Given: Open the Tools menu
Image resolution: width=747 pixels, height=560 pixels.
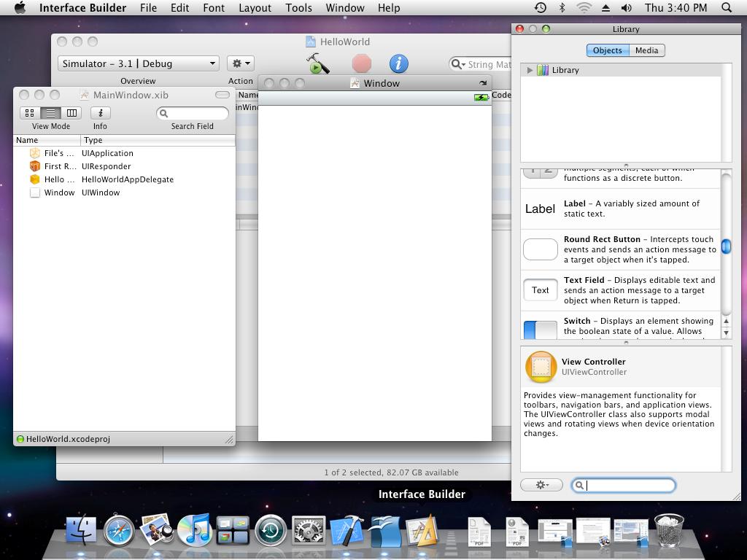Looking at the screenshot, I should 298,7.
